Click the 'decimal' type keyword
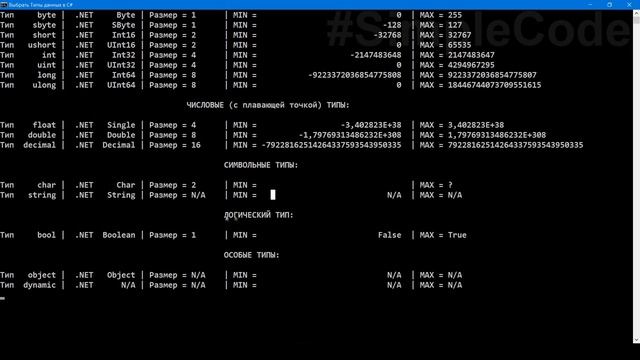The image size is (640, 360). click(39, 145)
